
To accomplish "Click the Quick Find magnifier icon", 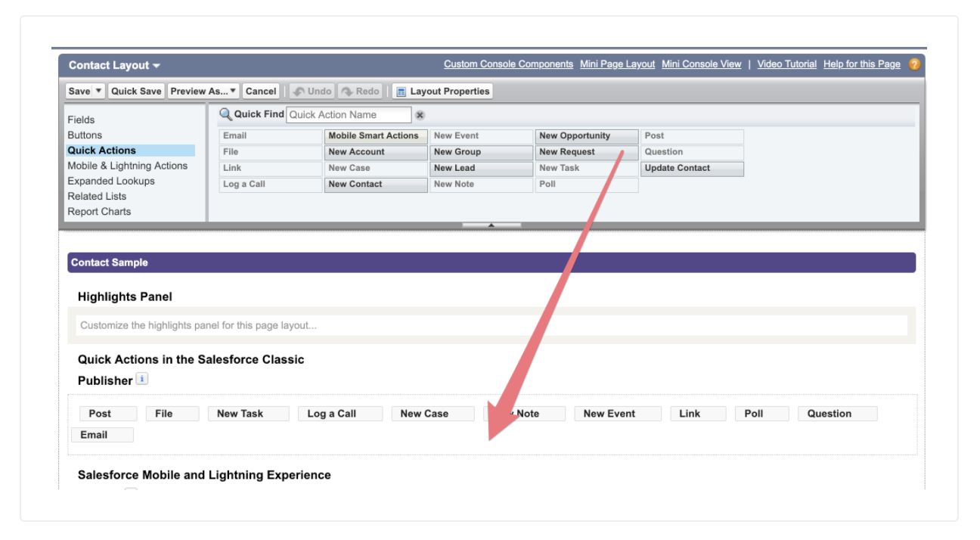I will 225,114.
